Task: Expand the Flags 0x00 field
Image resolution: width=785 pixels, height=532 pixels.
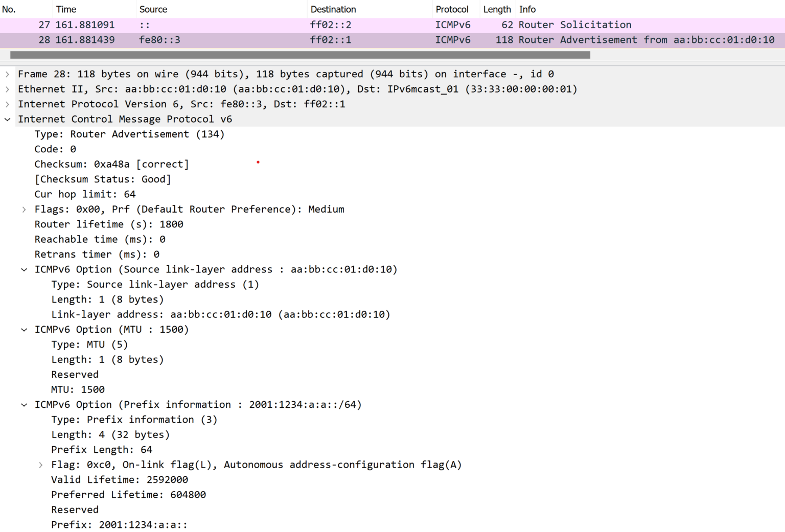Action: click(24, 210)
